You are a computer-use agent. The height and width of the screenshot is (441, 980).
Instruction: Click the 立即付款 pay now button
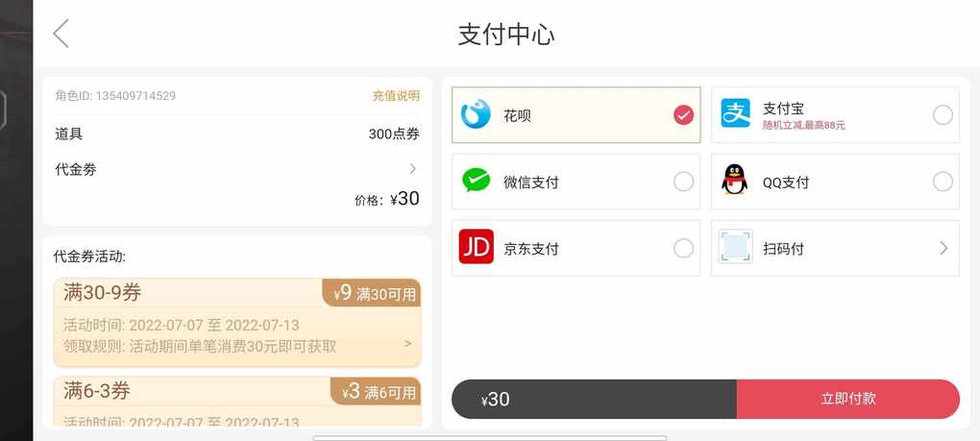848,399
